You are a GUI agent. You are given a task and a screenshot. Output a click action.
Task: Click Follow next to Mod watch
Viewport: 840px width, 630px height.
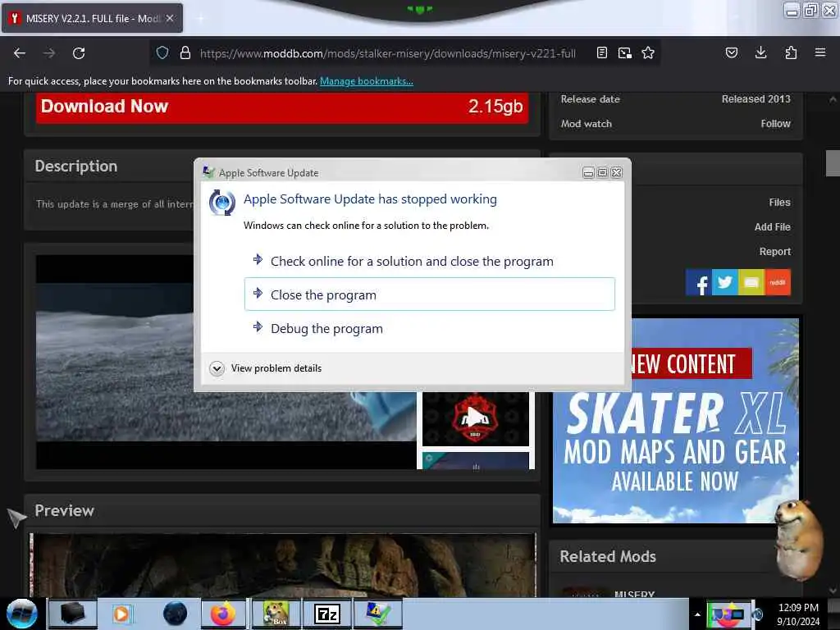pos(775,124)
